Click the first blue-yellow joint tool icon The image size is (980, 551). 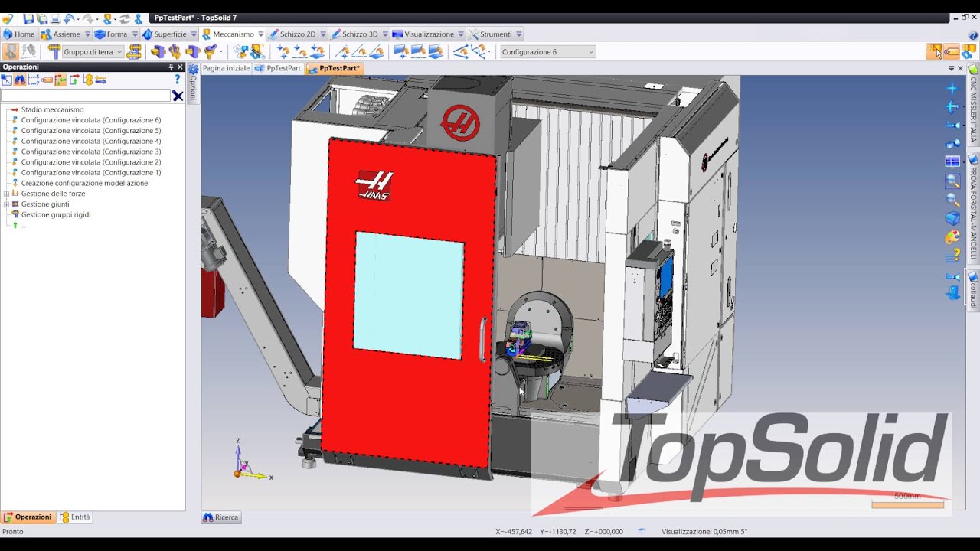tap(158, 52)
